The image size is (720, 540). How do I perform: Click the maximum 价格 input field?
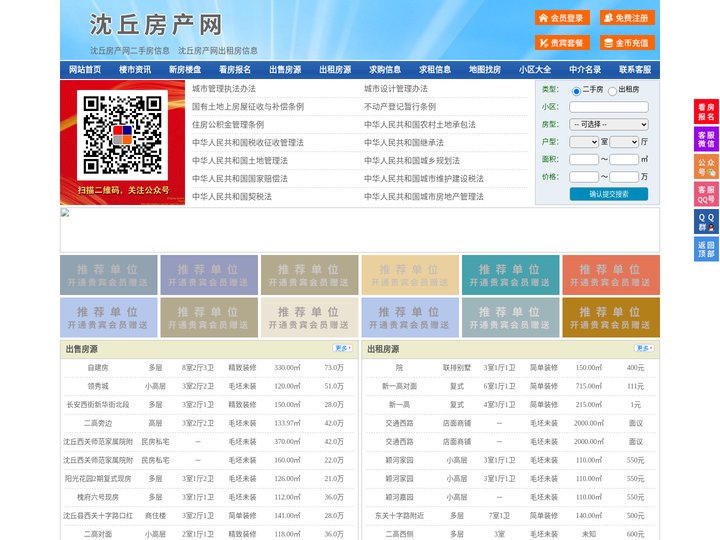point(624,177)
